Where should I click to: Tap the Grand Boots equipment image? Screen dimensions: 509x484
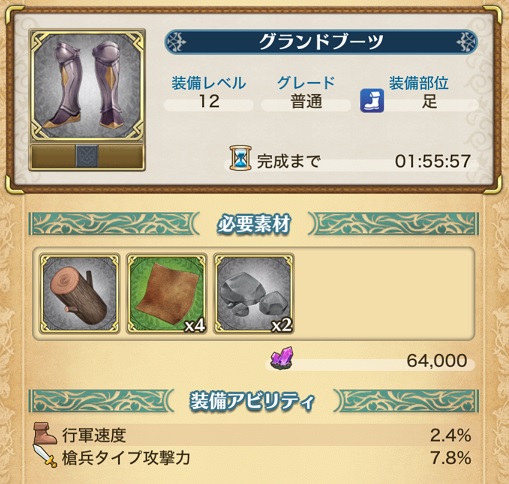click(x=87, y=86)
